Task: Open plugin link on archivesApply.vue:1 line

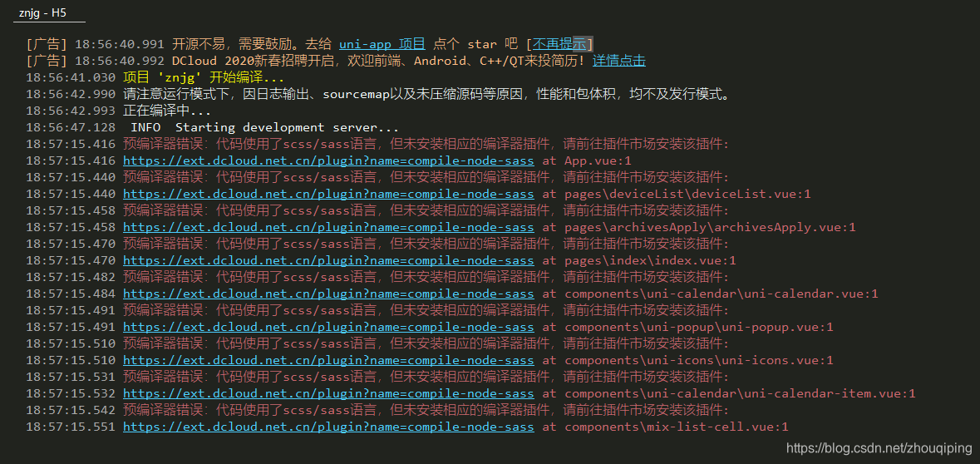Action: (x=328, y=227)
